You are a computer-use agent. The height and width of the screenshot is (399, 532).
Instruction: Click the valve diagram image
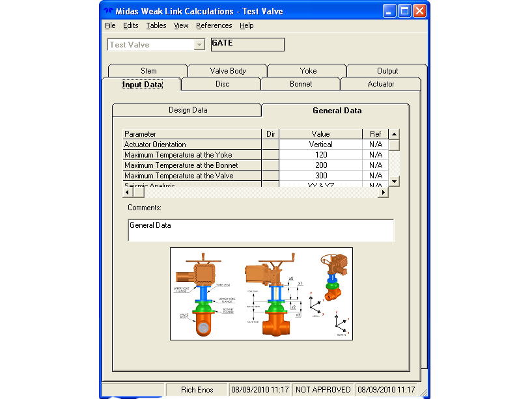click(261, 294)
